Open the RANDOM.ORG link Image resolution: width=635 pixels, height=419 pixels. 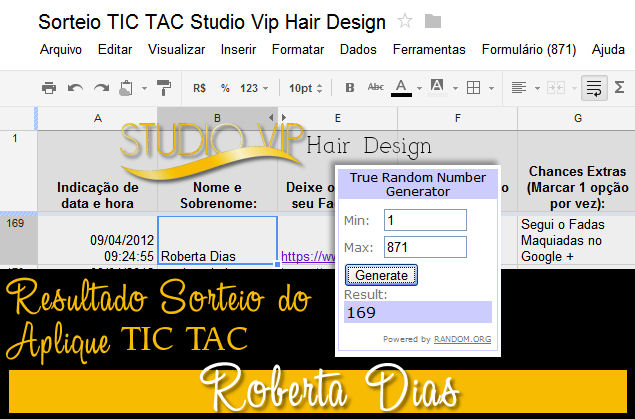(462, 339)
